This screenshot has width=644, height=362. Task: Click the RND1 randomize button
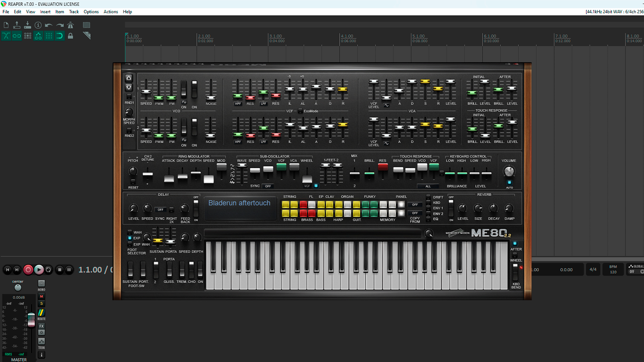pos(129,97)
